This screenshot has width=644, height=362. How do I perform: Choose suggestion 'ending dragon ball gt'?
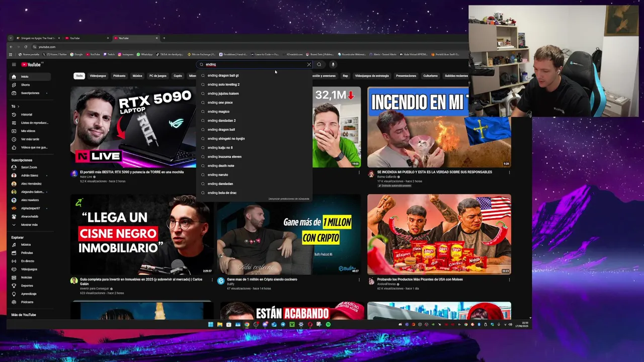[254, 75]
